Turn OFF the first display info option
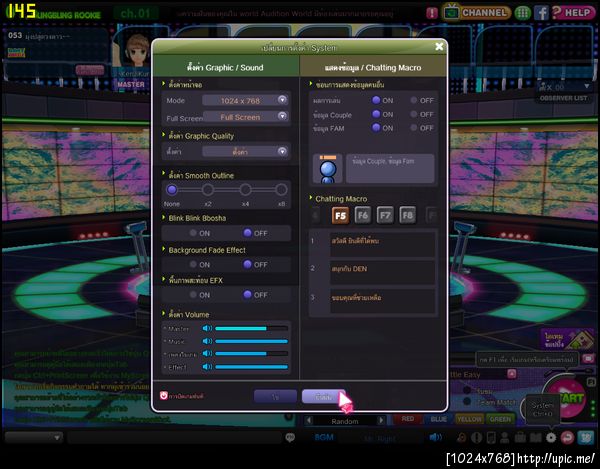This screenshot has width=600, height=469. pyautogui.click(x=414, y=100)
